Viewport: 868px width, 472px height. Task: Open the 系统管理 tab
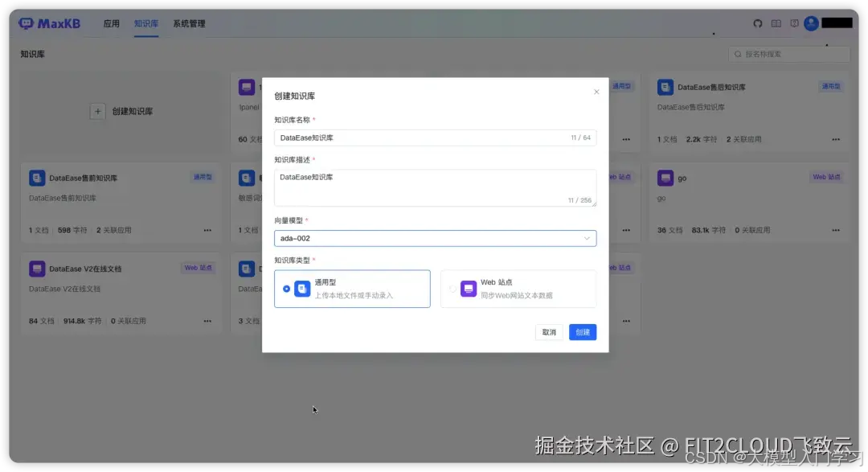[189, 24]
